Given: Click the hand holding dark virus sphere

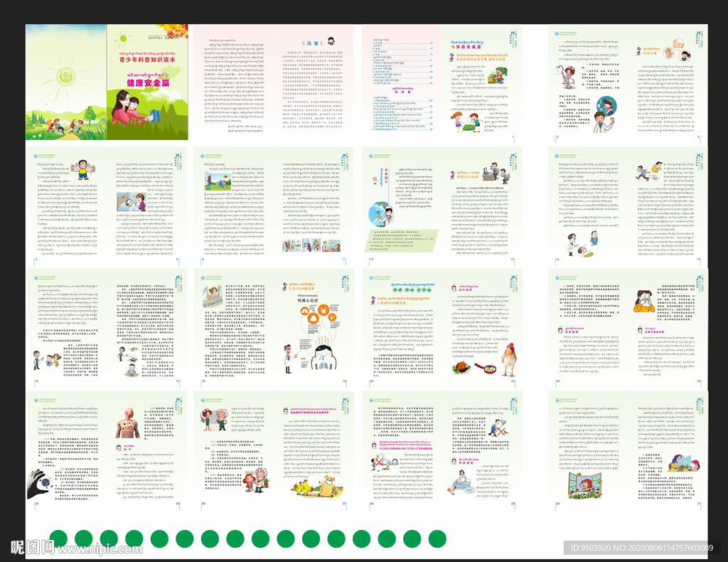Looking at the screenshot, I should click(38, 483).
